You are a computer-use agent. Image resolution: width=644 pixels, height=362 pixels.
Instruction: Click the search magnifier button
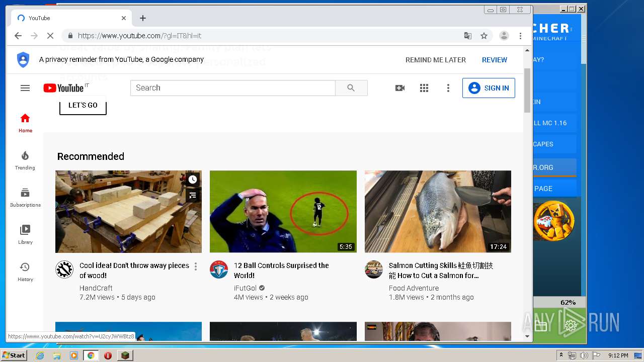coord(351,88)
